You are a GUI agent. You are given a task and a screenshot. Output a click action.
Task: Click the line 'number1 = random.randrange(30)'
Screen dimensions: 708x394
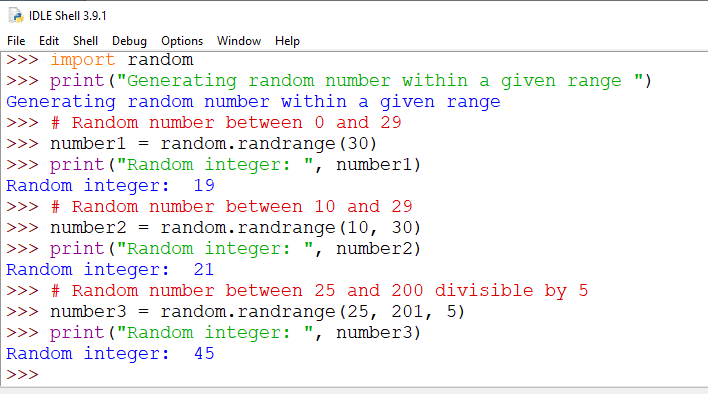point(213,144)
